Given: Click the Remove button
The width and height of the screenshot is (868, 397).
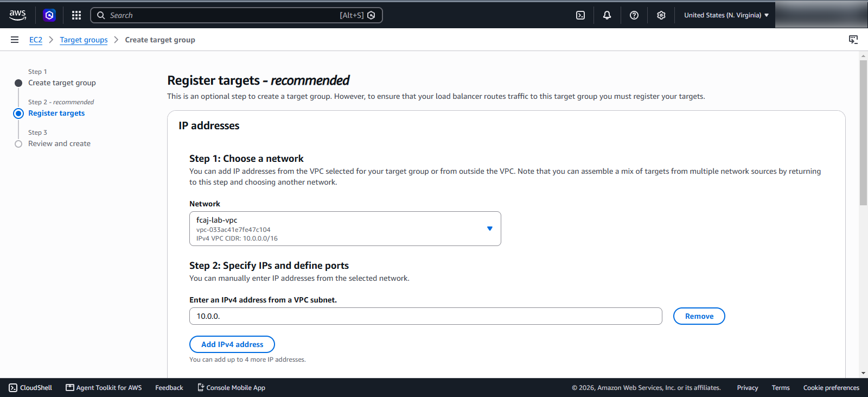Looking at the screenshot, I should tap(699, 316).
